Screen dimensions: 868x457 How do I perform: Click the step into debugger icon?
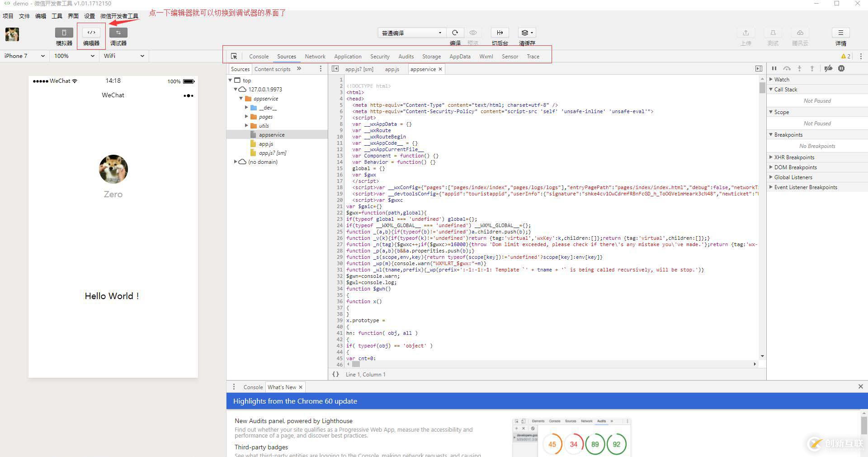point(799,69)
